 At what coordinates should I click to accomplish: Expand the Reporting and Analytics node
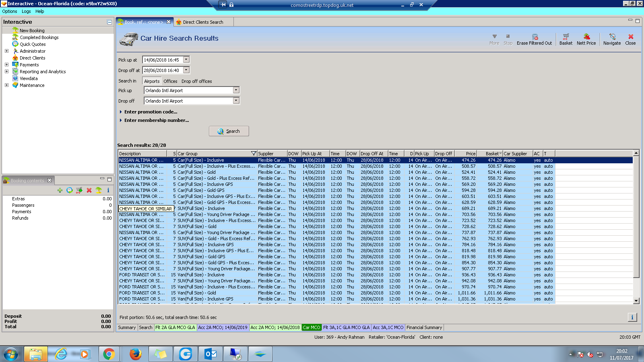[6, 72]
